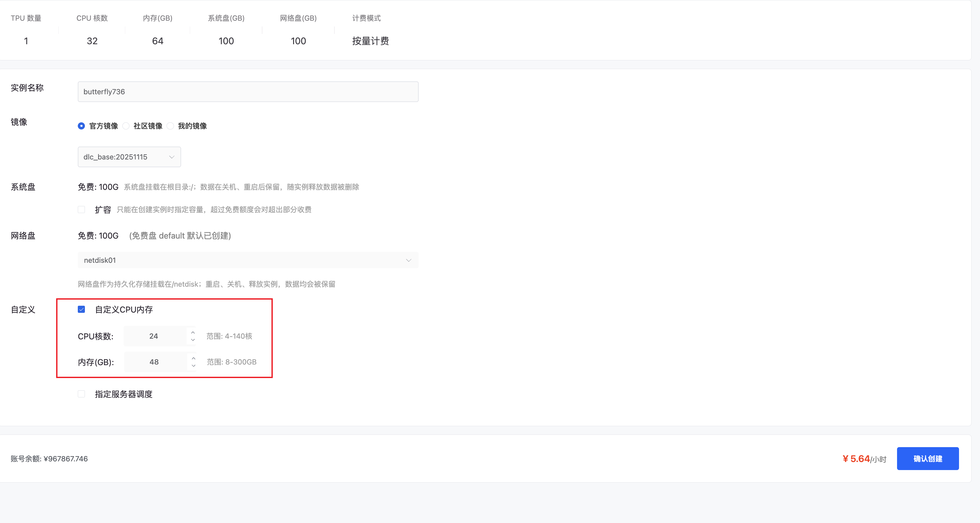Select the 社区镜像 radio option
980x523 pixels.
click(126, 126)
